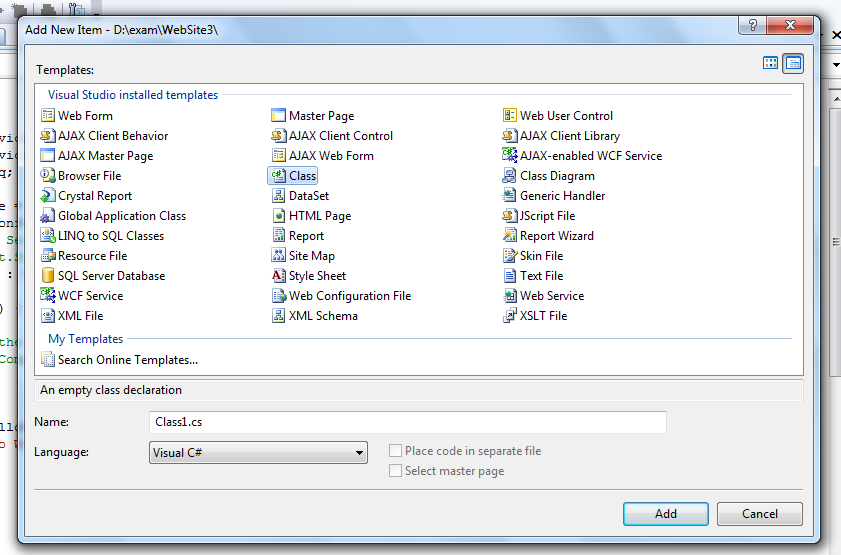The image size is (841, 555).
Task: Switch to small icons list view
Action: point(793,63)
